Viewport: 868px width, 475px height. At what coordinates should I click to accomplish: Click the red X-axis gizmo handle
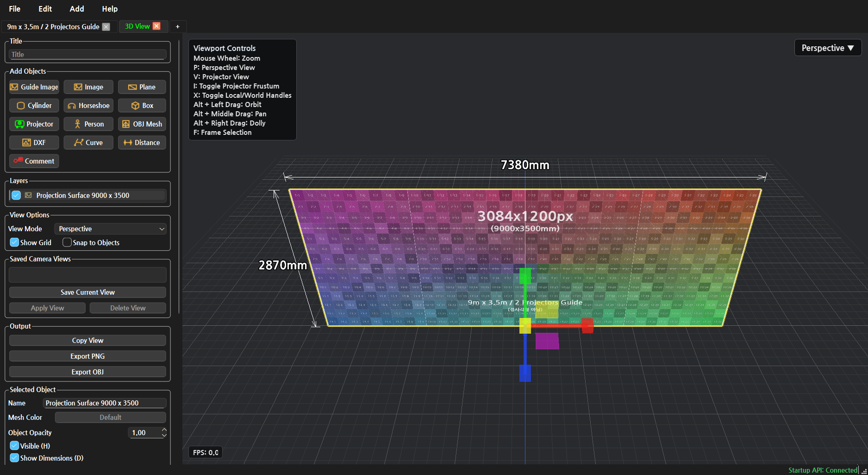587,326
